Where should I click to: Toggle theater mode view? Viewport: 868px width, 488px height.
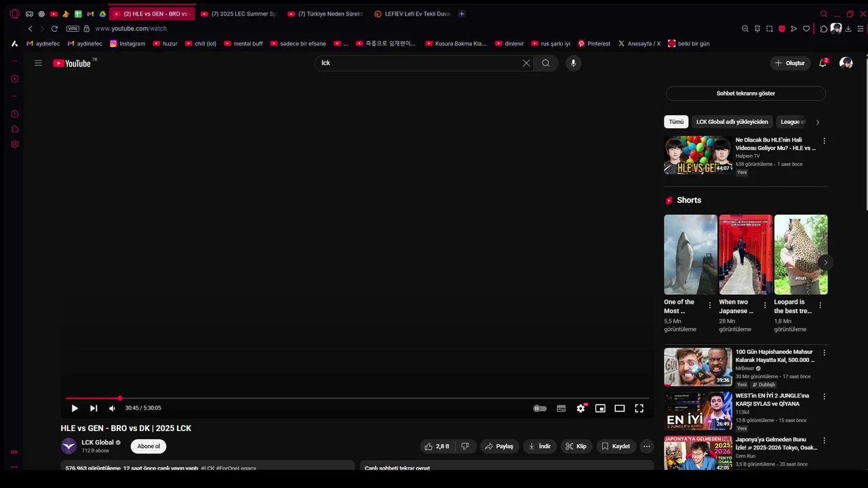coord(619,409)
